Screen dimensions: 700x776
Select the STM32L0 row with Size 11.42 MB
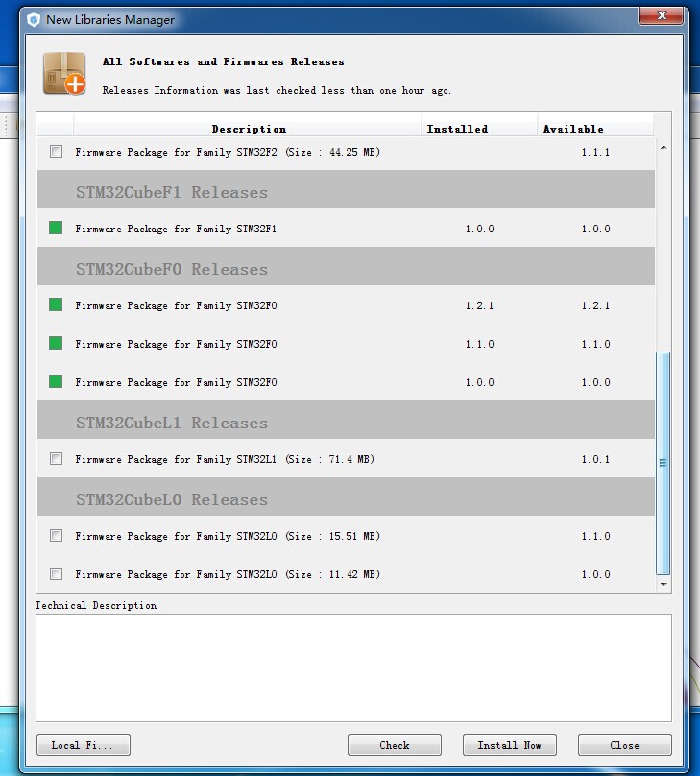tap(228, 574)
